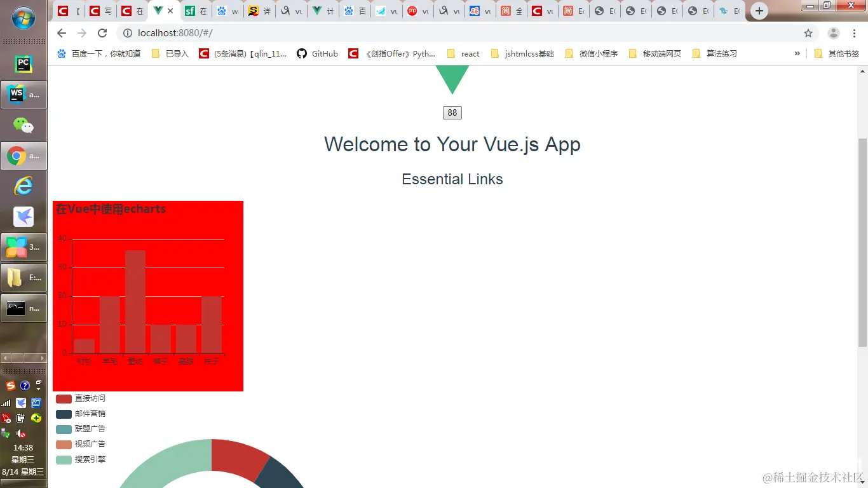Viewport: 868px width, 488px height.
Task: Switch to the WebStorm taskbar window
Action: [x=24, y=95]
